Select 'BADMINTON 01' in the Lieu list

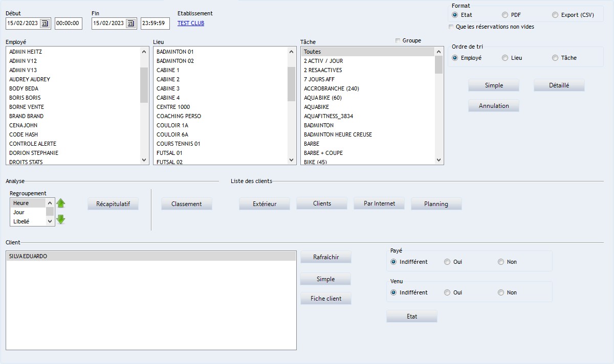pos(175,52)
